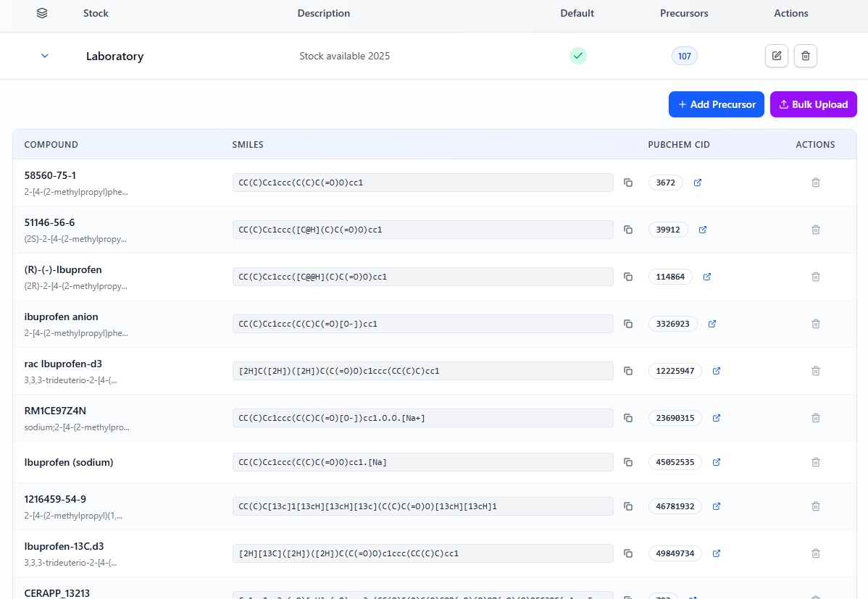Click the PubChem CID 46781932 badge
The width and height of the screenshot is (868, 599).
(675, 506)
